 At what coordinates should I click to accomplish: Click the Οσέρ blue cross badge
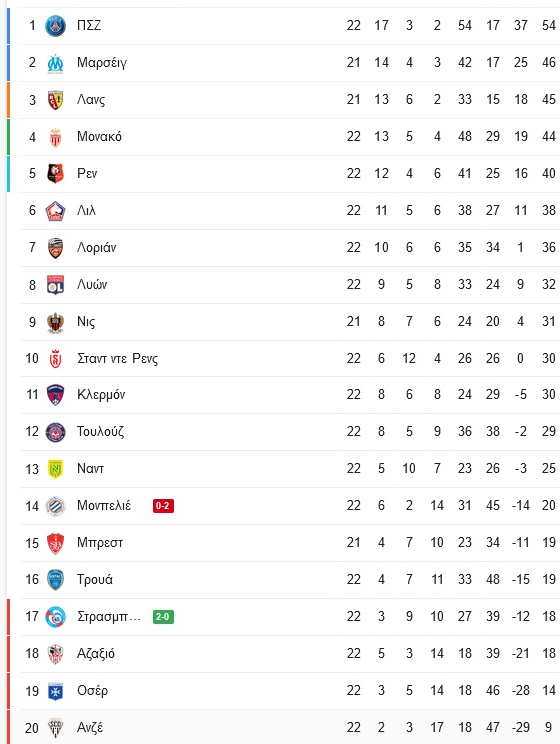pyautogui.click(x=55, y=691)
